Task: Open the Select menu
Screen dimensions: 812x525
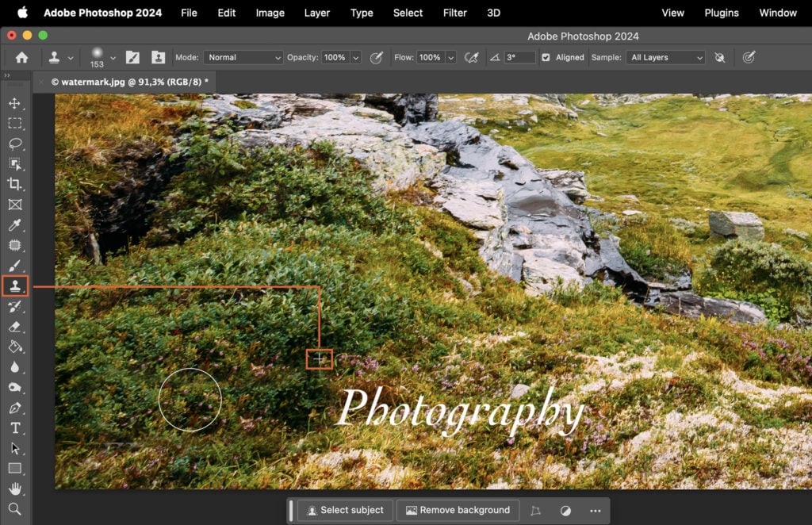Action: click(x=408, y=13)
